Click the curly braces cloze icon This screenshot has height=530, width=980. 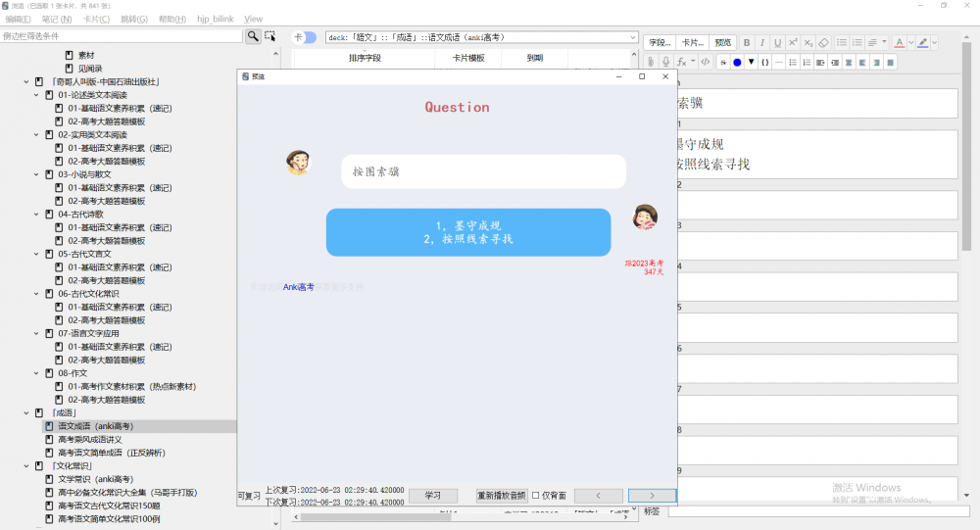pyautogui.click(x=765, y=62)
